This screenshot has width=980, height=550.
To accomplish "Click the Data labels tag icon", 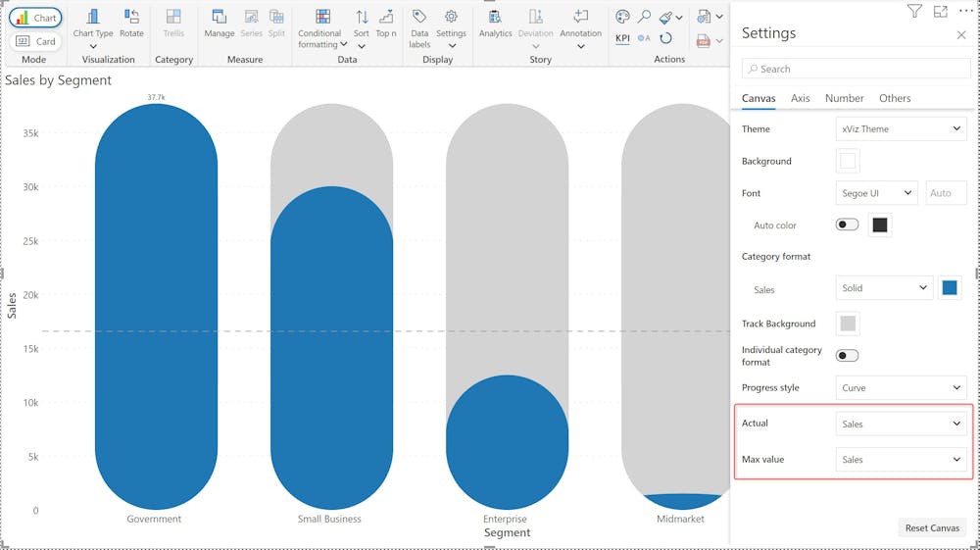I will click(x=419, y=18).
